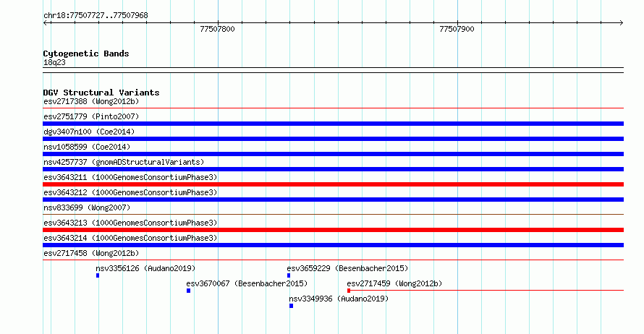Click the small blue nsv3356126 marker

(x=98, y=275)
